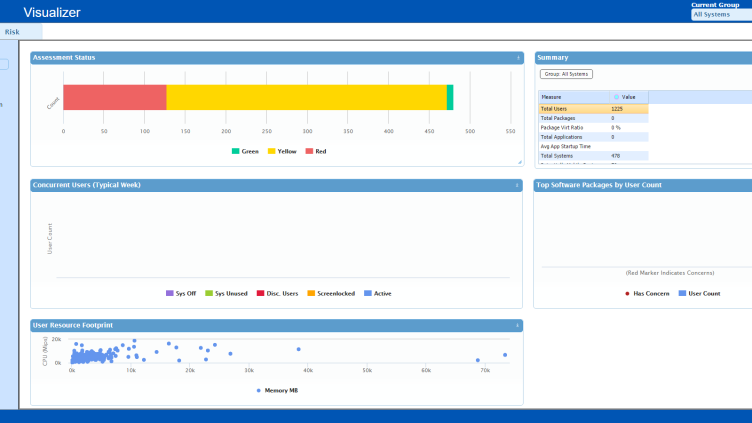Collapse the Concurrent Users panel arrow
The height and width of the screenshot is (423, 752).
coord(517,185)
